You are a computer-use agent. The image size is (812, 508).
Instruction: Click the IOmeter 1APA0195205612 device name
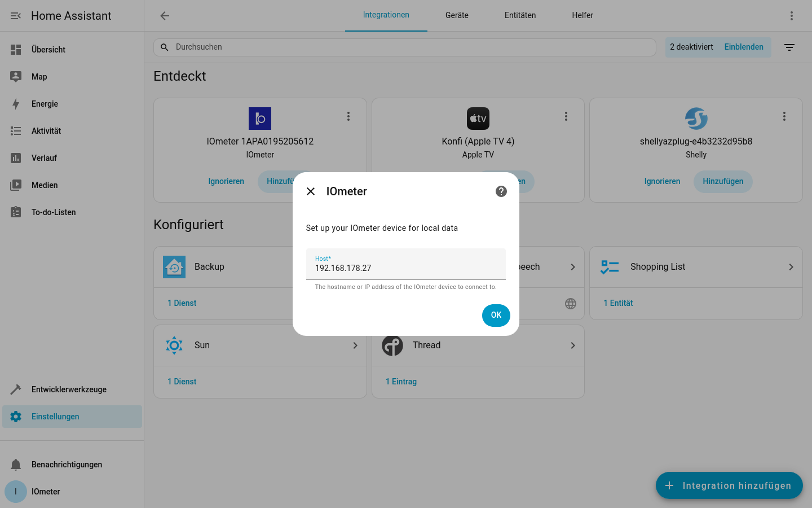260,142
